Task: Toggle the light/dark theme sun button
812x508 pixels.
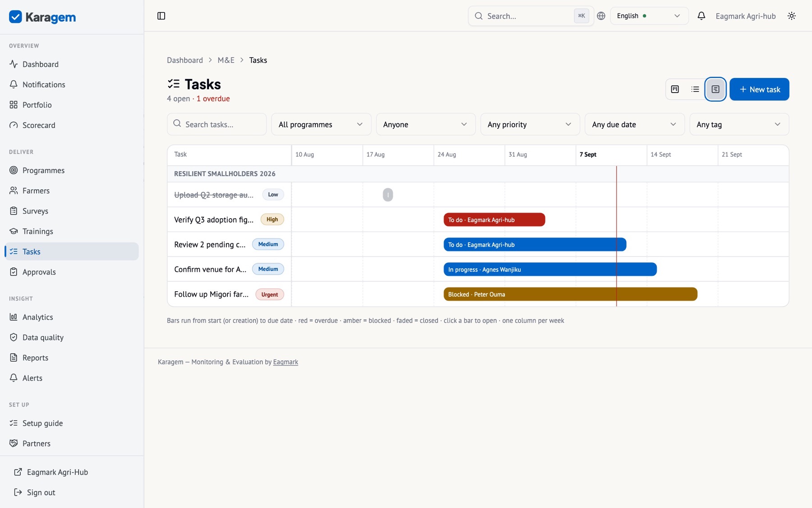Action: pos(792,16)
